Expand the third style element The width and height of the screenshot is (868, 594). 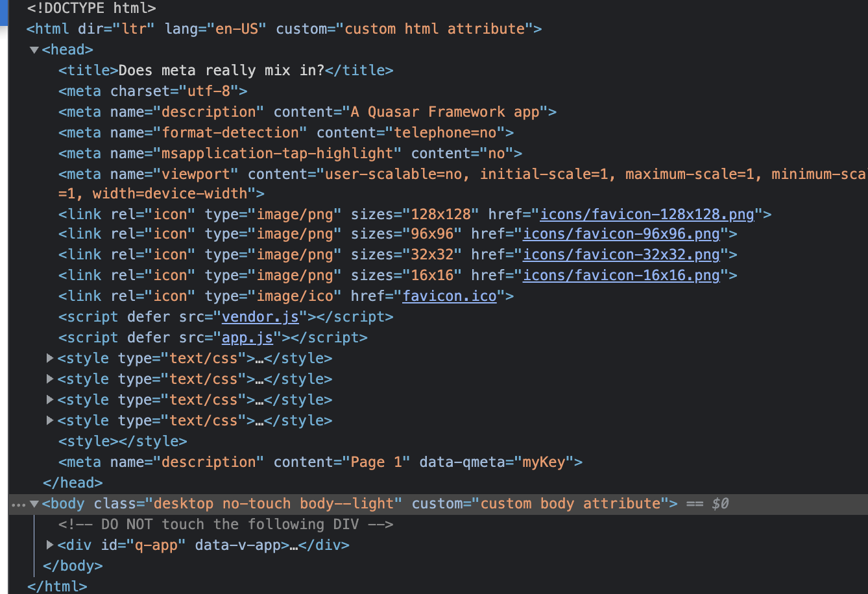[x=50, y=399]
